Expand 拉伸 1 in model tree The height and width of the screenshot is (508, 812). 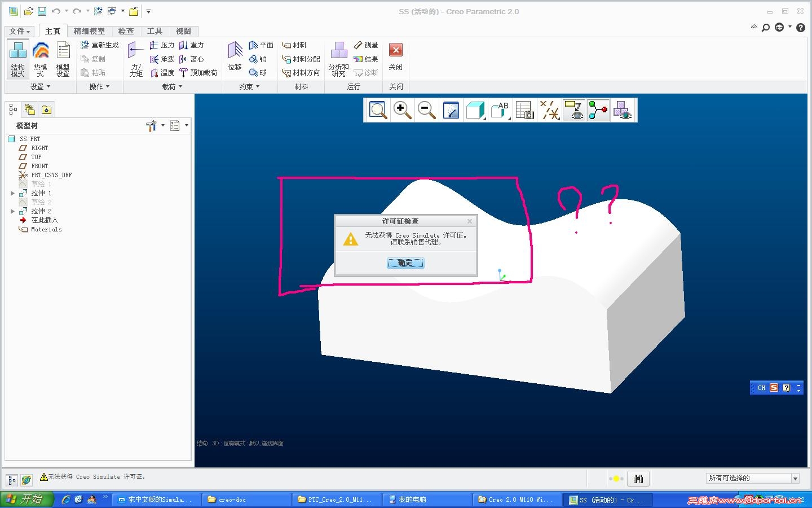pyautogui.click(x=12, y=193)
